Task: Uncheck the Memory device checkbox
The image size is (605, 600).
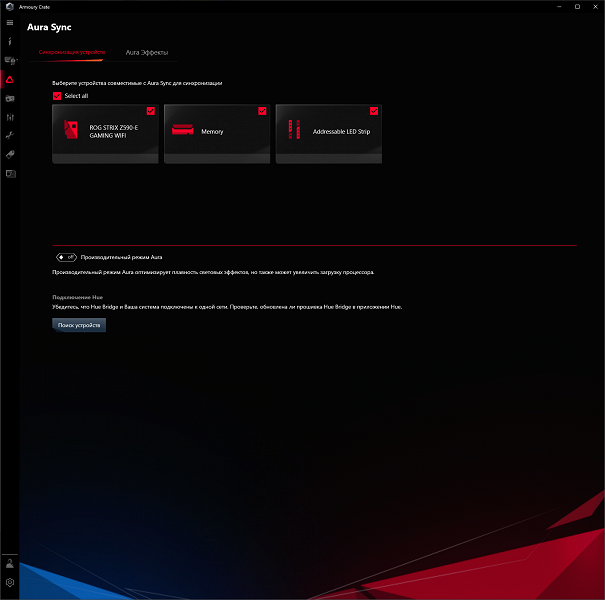Action: [262, 111]
